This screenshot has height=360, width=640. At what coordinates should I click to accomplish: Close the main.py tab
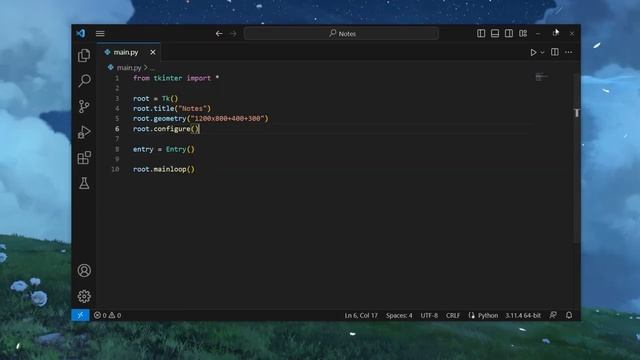pyautogui.click(x=153, y=52)
